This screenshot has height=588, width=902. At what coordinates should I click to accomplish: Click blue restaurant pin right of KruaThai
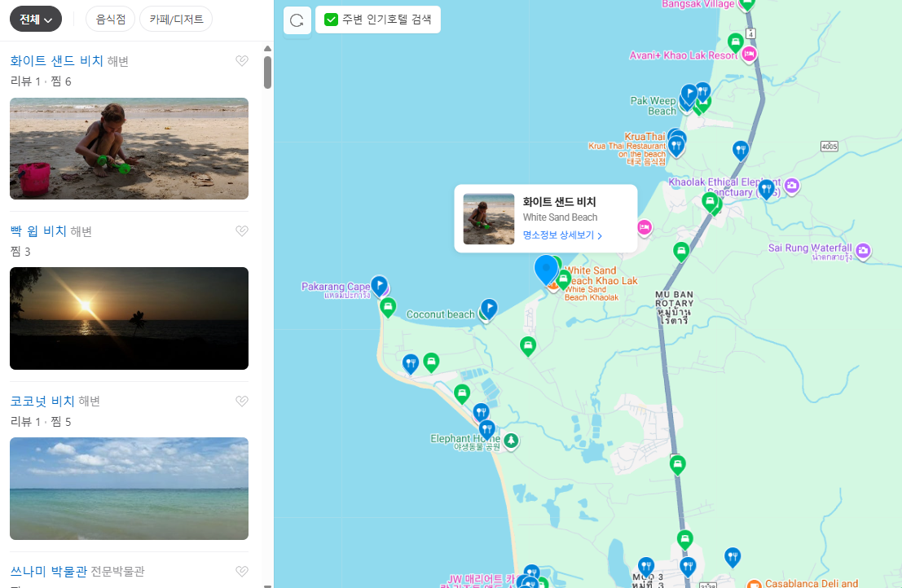[x=741, y=151]
